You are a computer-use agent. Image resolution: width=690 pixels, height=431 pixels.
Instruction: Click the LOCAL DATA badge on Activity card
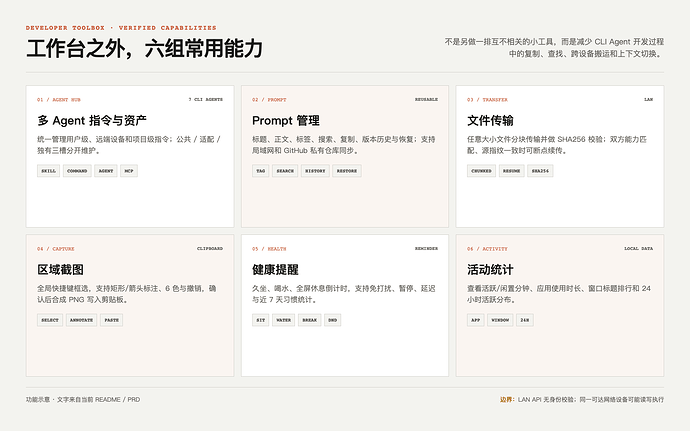[x=639, y=249]
